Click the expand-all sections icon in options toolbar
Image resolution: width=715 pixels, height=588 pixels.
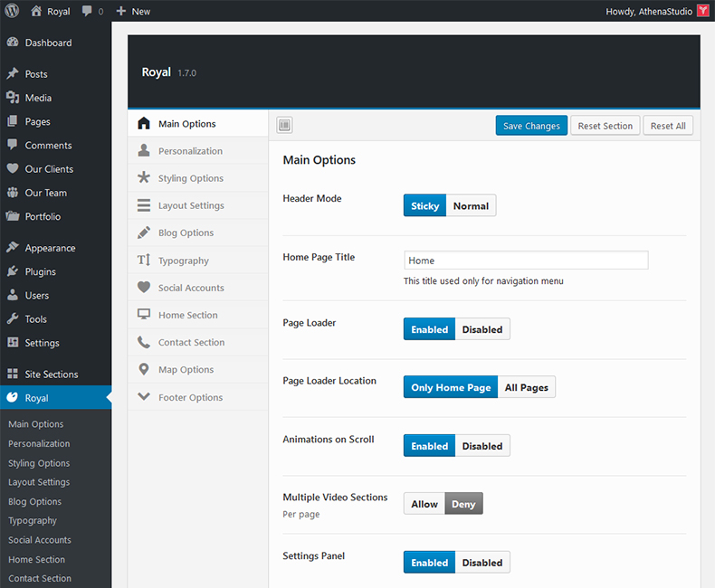[x=284, y=125]
